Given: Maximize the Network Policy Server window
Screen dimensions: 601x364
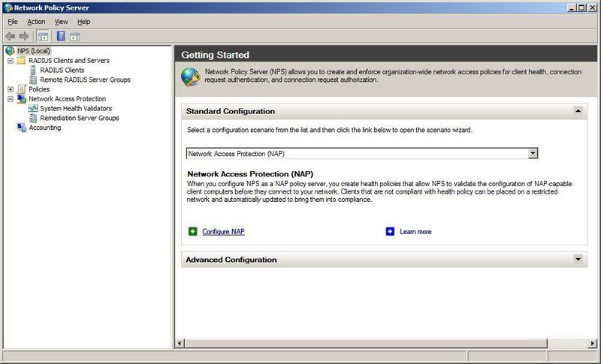Looking at the screenshot, I should pos(581,8).
